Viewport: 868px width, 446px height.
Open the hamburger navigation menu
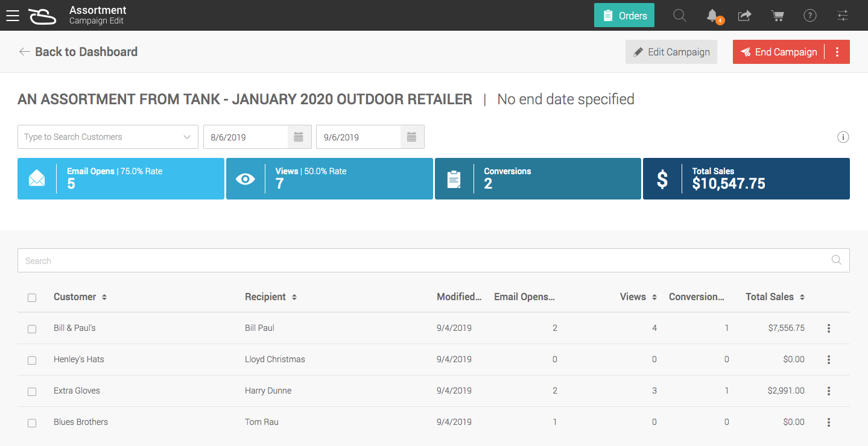coord(13,16)
